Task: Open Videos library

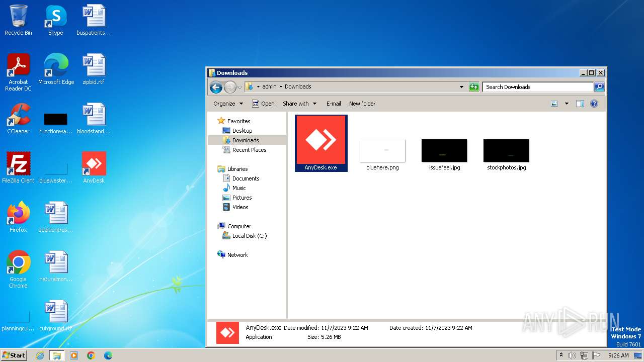Action: [x=235, y=207]
